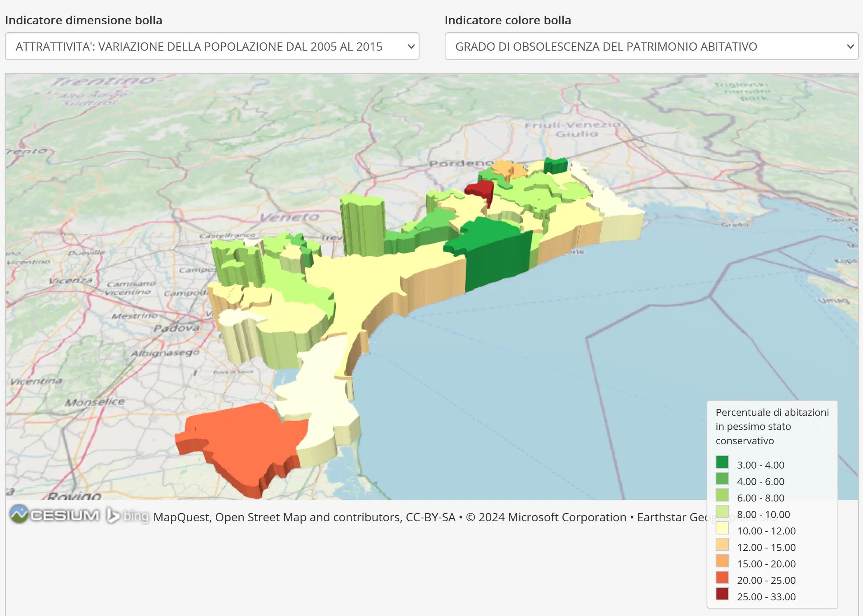Click the 'Mestrino' map label
The width and height of the screenshot is (863, 616).
coord(135,316)
